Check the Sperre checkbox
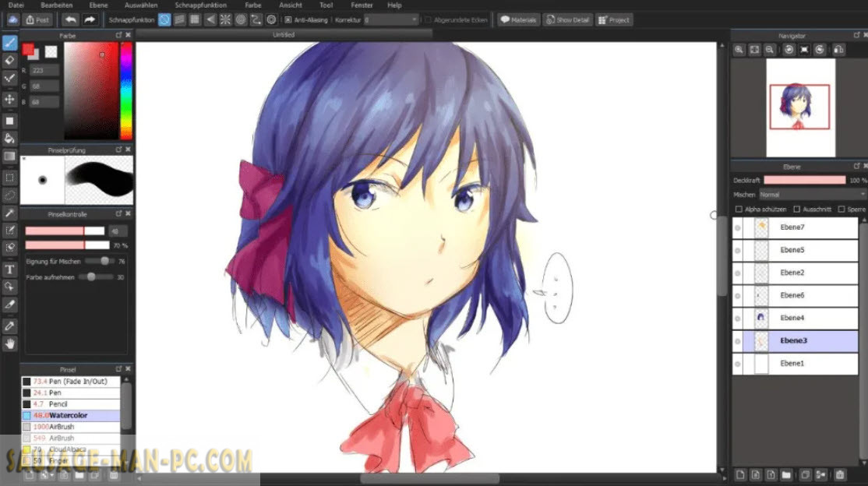Screen dimensions: 868x486 click(x=842, y=210)
